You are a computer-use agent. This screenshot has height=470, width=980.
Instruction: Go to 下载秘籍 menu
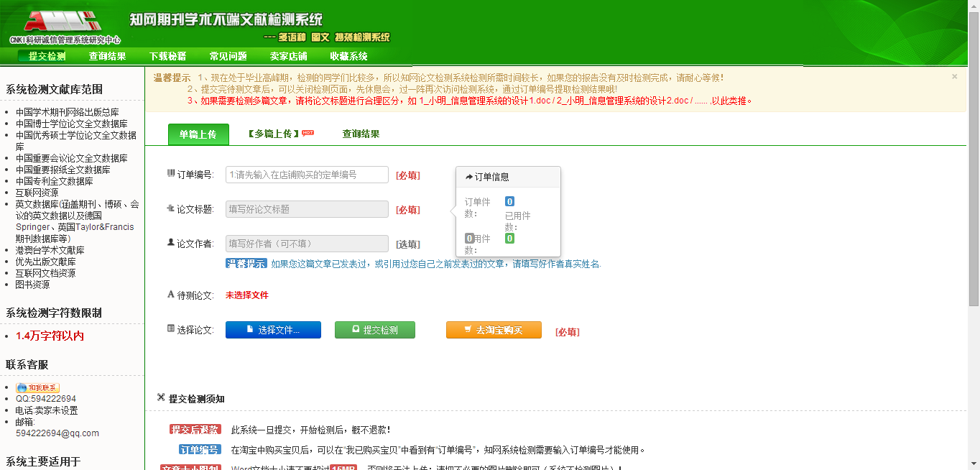tap(168, 56)
